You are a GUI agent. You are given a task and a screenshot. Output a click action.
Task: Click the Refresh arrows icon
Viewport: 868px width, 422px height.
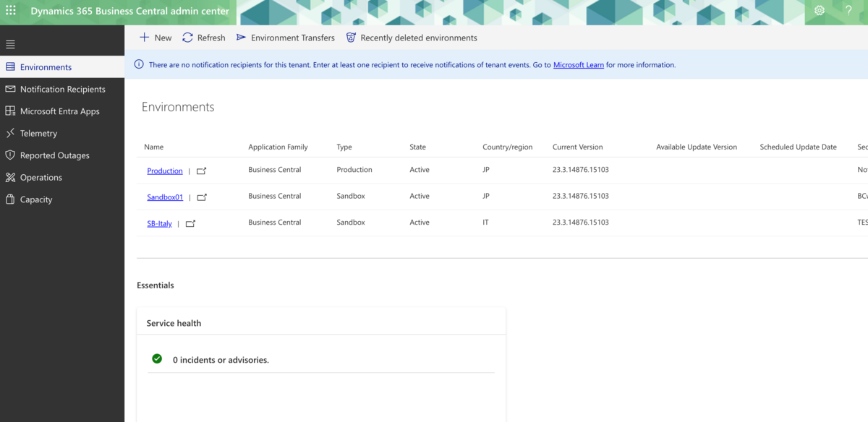point(187,38)
